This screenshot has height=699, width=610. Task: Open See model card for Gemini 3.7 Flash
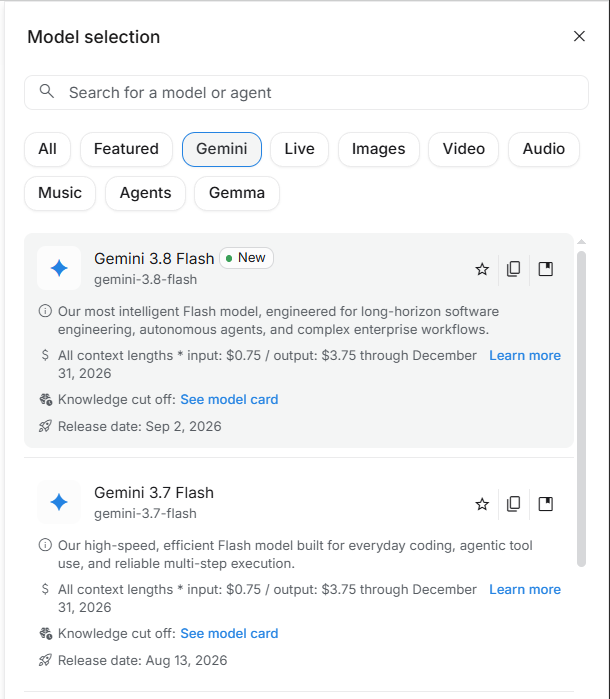[229, 633]
